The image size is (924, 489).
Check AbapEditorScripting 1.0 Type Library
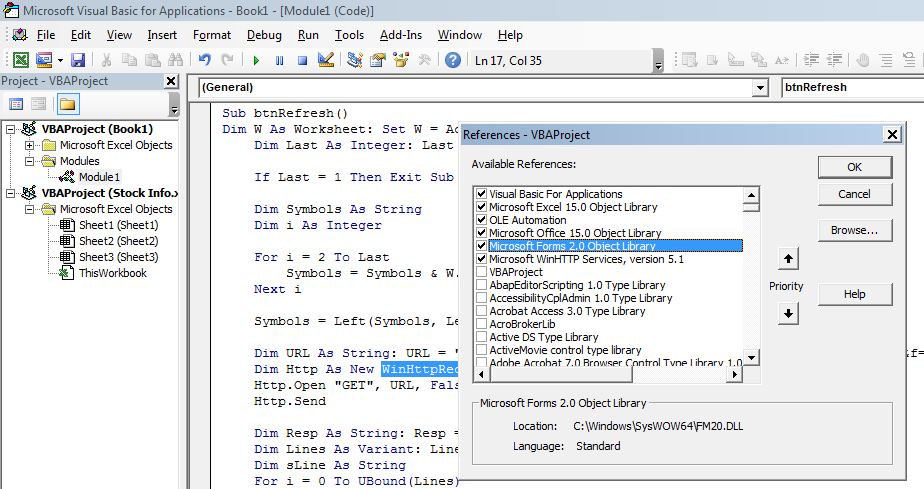tap(481, 285)
